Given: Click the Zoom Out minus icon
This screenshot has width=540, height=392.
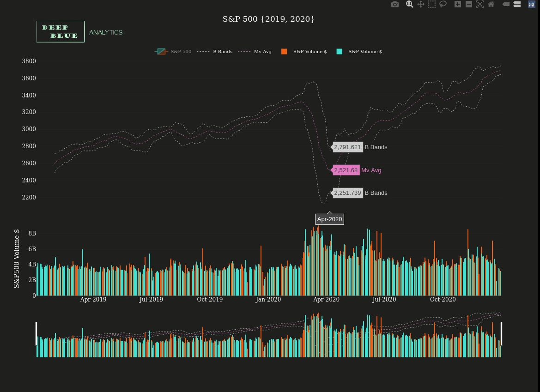Looking at the screenshot, I should pyautogui.click(x=469, y=4).
